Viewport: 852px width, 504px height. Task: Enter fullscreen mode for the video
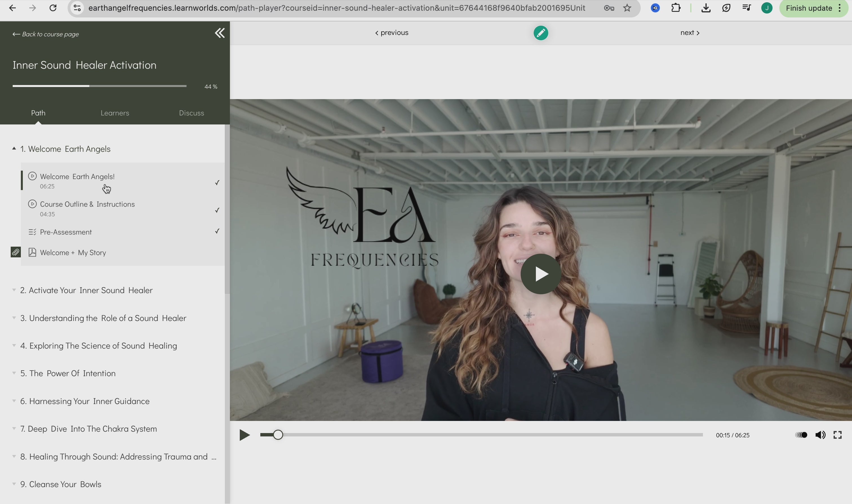point(837,435)
